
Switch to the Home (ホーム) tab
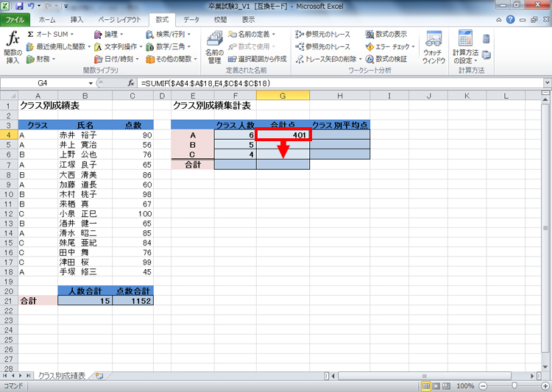(47, 20)
